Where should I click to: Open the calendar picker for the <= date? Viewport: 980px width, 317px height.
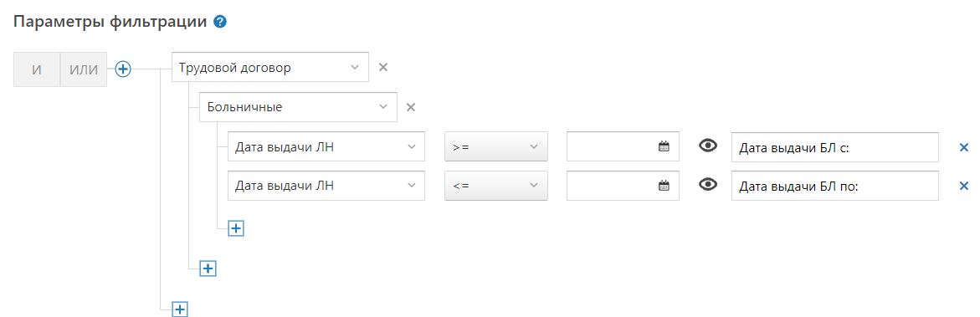click(664, 186)
